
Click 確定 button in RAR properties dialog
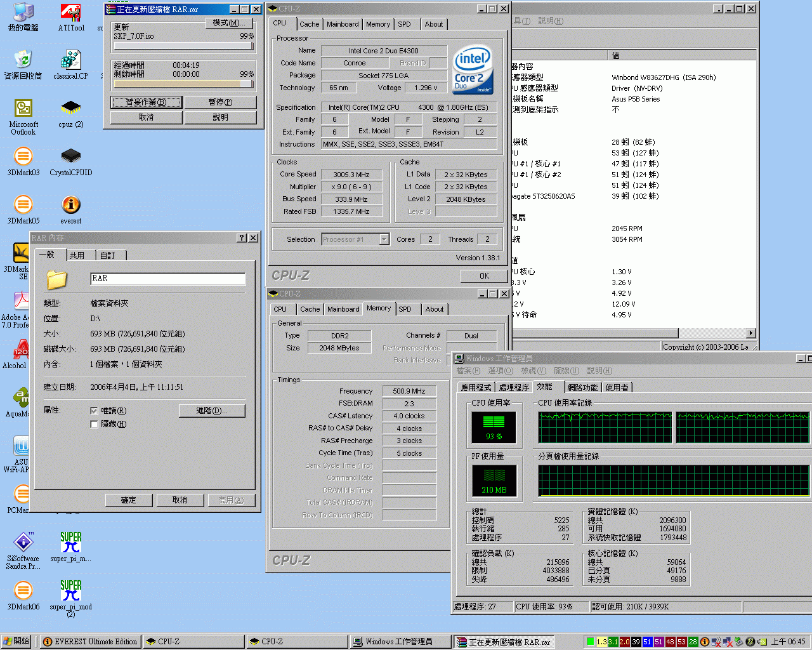point(129,500)
